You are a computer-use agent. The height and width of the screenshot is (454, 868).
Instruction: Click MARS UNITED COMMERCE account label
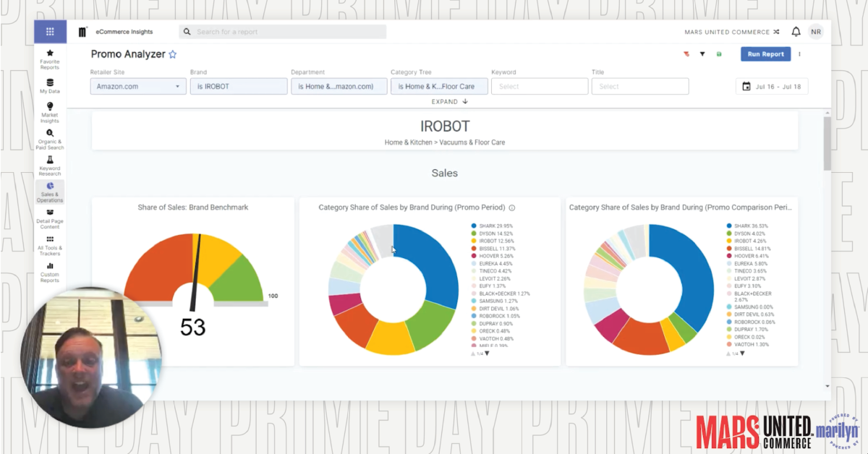[727, 32]
